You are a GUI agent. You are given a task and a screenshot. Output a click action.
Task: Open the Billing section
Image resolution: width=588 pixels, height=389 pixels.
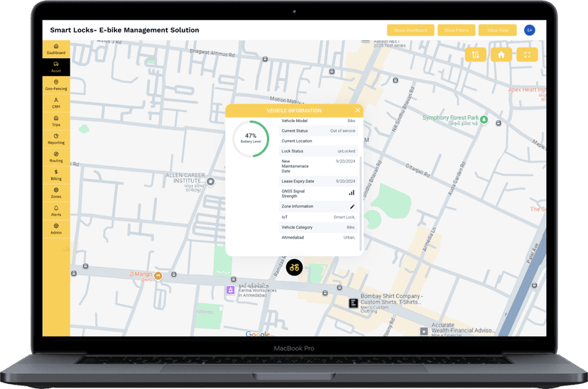pos(56,175)
